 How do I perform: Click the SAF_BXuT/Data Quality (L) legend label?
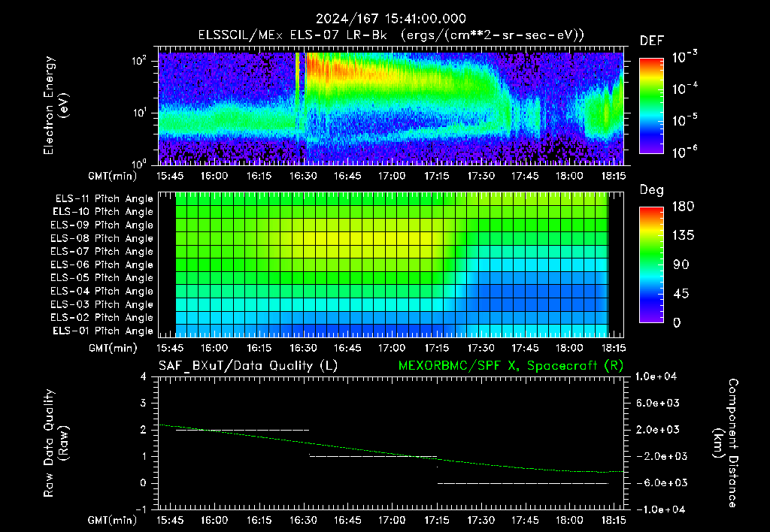(x=248, y=366)
